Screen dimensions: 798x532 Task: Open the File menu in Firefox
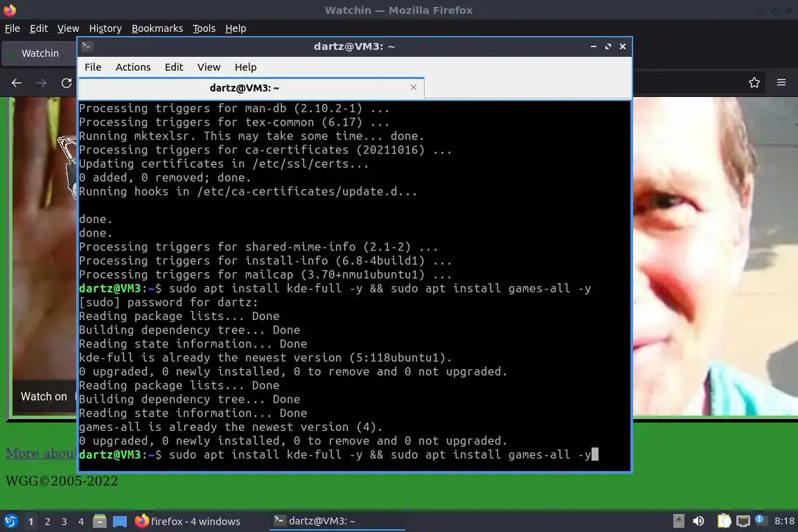(12, 28)
